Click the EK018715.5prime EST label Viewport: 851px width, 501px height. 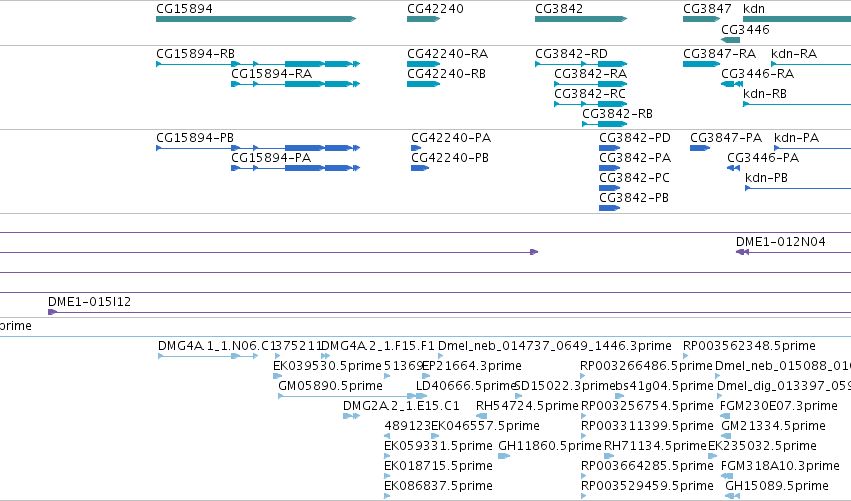click(439, 466)
